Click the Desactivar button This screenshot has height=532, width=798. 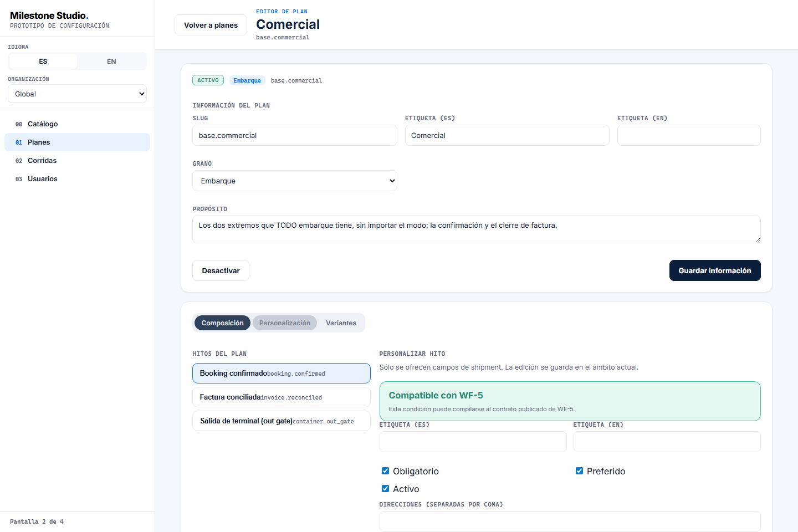coord(221,270)
